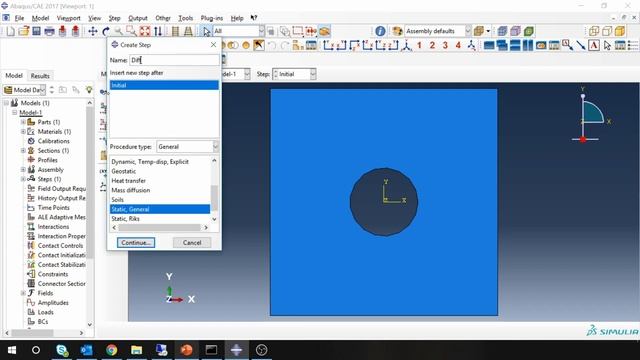Open PowerPoint from the taskbar
The image size is (640, 360).
pos(187,350)
